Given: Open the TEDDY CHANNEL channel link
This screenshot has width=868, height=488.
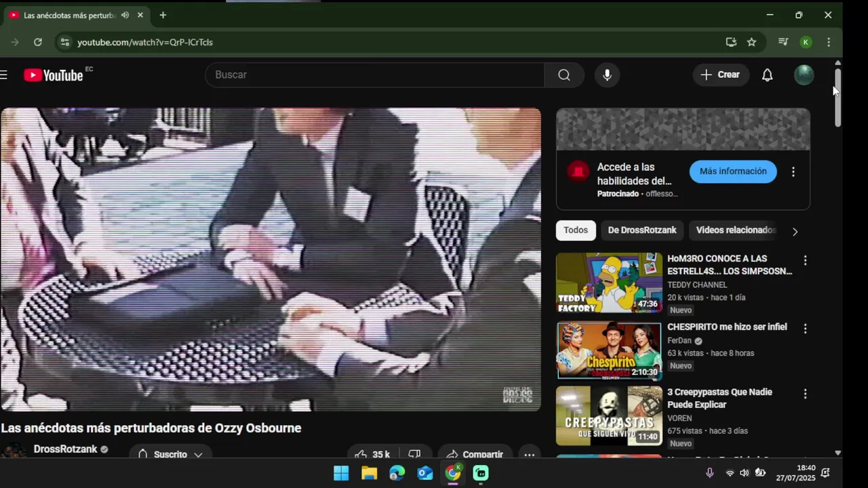Looking at the screenshot, I should point(697,285).
